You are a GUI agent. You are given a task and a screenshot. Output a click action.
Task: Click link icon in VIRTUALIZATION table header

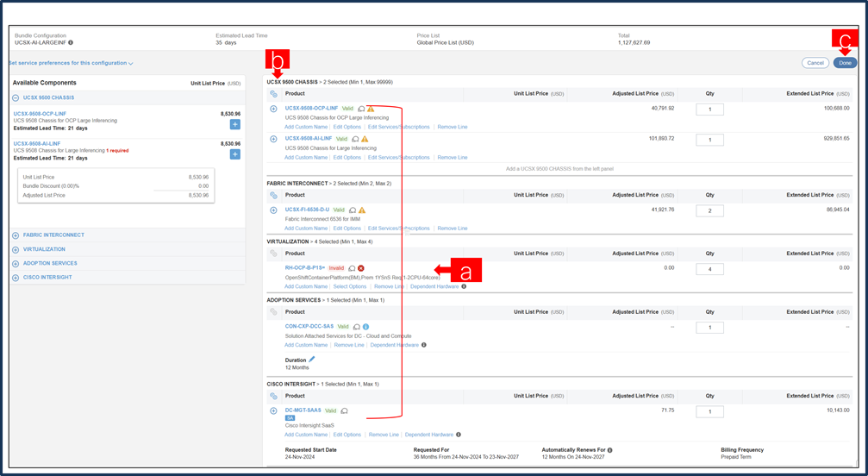pos(273,254)
